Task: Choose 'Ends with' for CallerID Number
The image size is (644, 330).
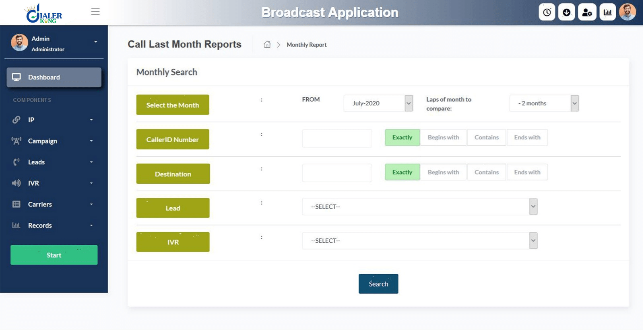Action: [527, 137]
